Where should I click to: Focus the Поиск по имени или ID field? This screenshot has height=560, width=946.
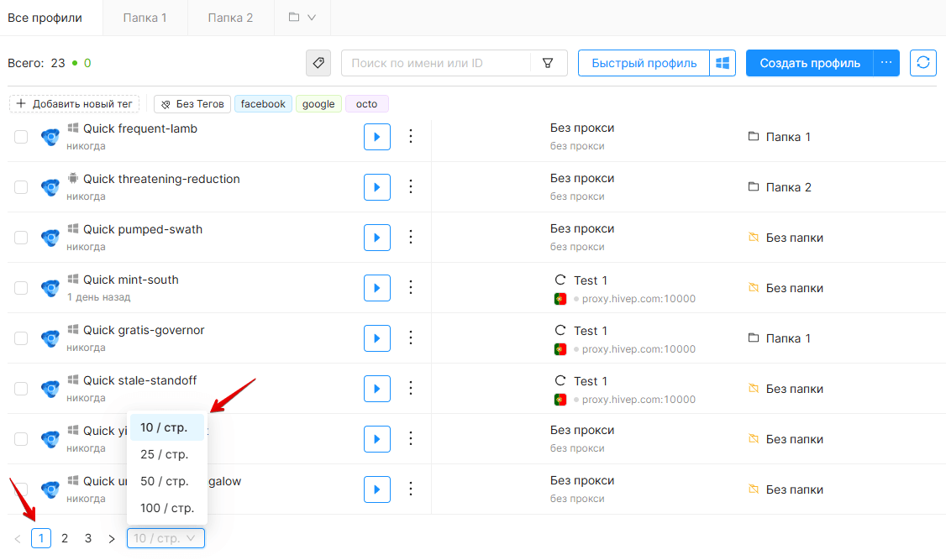click(x=436, y=63)
